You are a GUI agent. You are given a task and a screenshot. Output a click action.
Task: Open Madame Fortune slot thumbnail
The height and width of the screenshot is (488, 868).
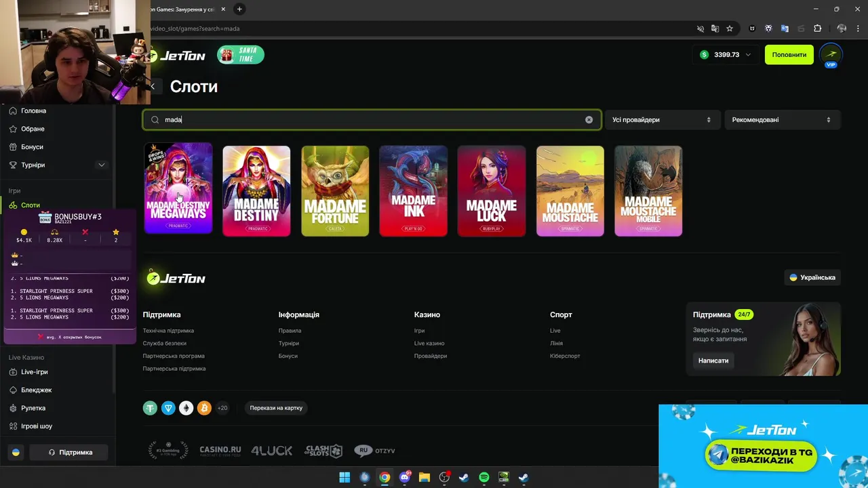pyautogui.click(x=335, y=191)
